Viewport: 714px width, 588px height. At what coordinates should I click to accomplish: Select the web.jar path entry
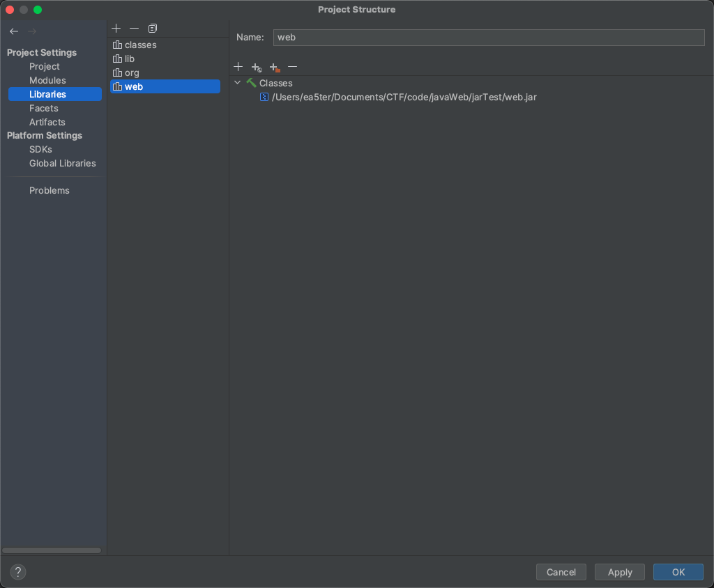pos(404,97)
